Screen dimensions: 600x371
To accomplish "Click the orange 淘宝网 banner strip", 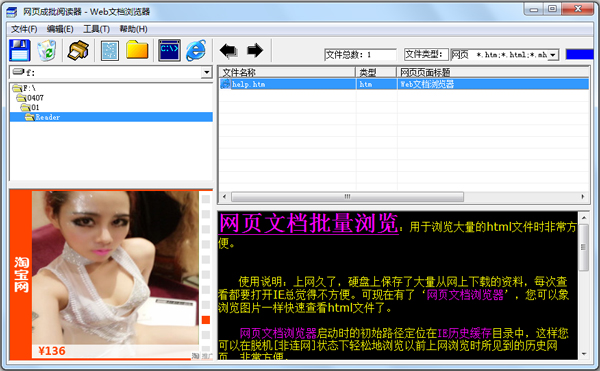I will point(21,275).
